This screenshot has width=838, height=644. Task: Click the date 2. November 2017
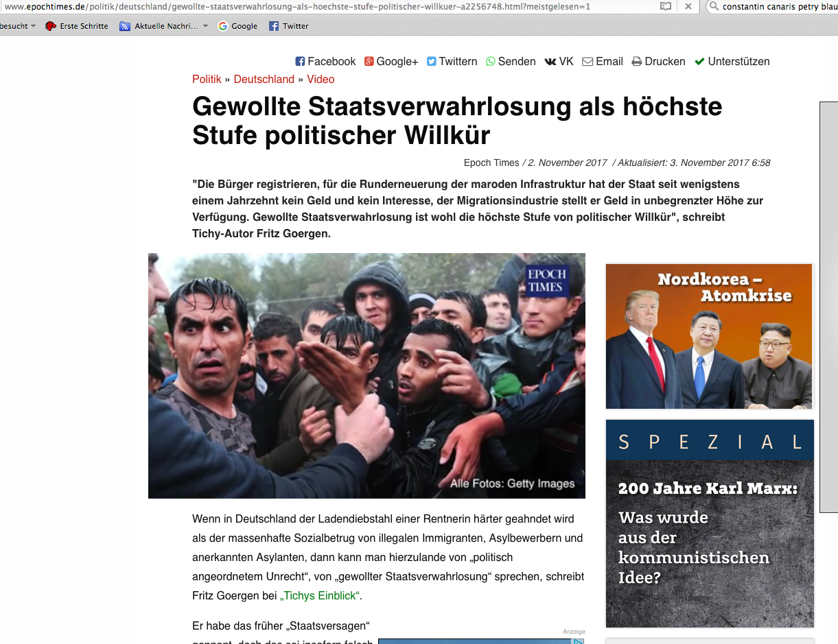[568, 163]
